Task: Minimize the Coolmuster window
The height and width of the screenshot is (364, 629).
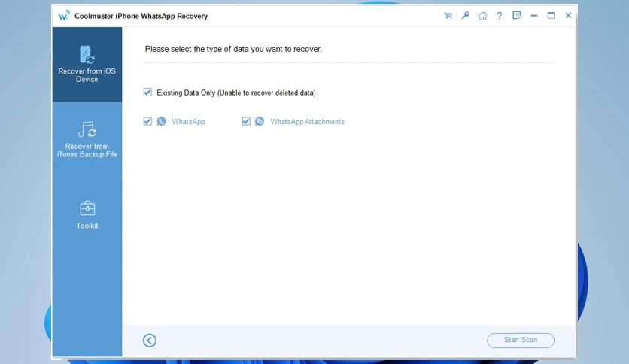Action: (534, 16)
